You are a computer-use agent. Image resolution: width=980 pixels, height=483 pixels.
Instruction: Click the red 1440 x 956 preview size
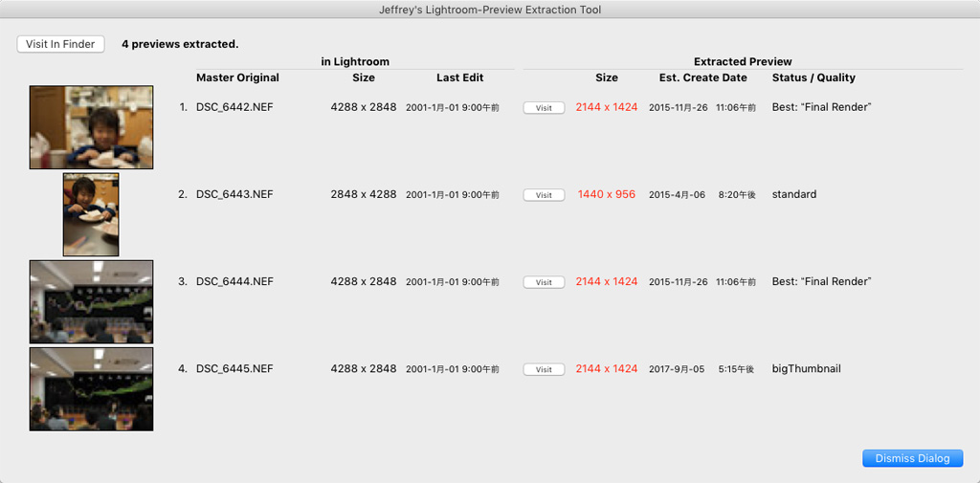click(x=606, y=194)
